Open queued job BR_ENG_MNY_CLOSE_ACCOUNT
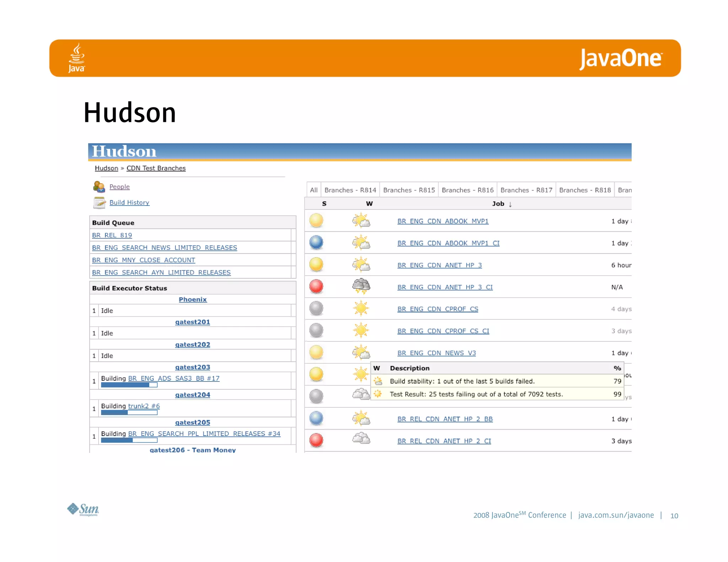This screenshot has width=728, height=562. pyautogui.click(x=144, y=260)
